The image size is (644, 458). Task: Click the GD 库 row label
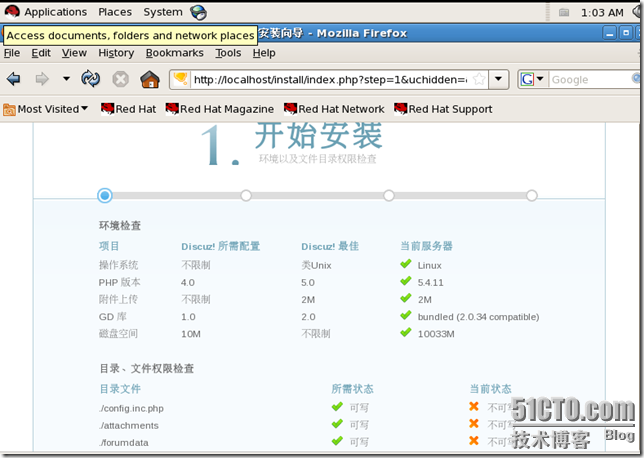[x=113, y=317]
